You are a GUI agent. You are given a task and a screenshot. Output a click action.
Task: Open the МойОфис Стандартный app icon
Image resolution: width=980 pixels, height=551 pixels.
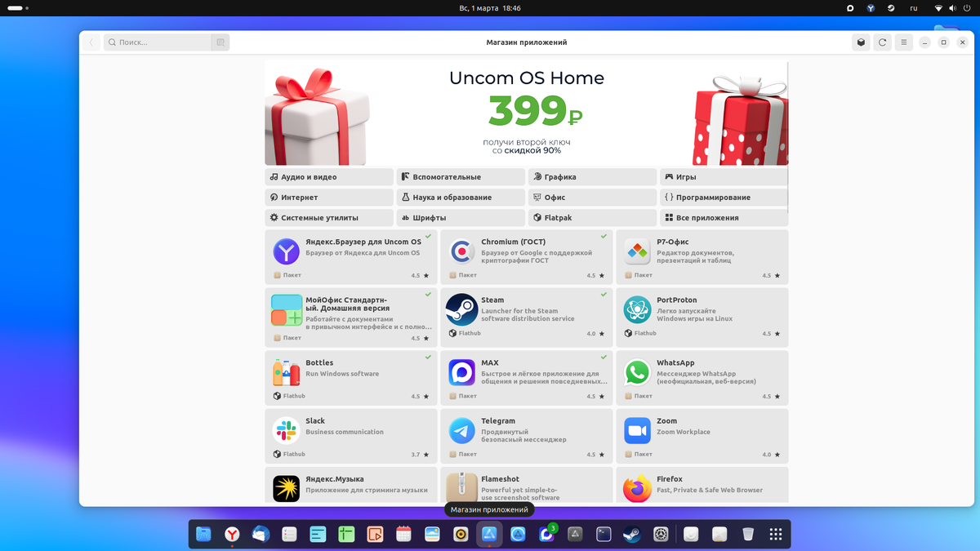pos(287,310)
